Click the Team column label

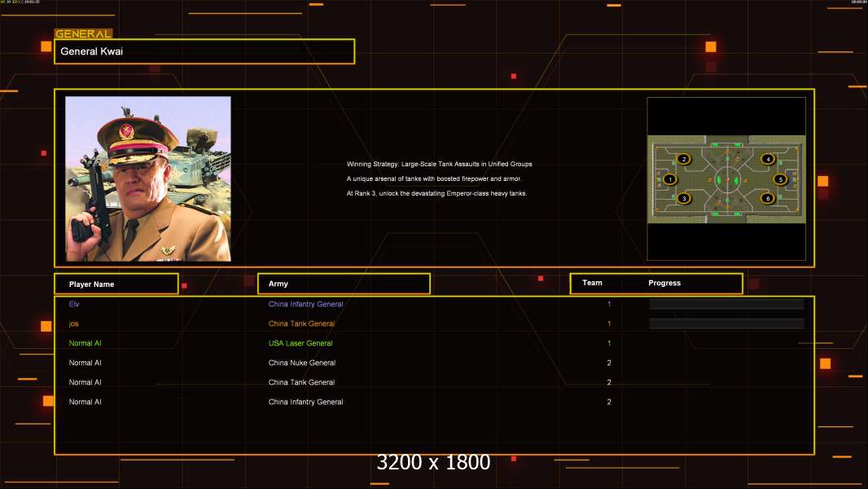592,283
